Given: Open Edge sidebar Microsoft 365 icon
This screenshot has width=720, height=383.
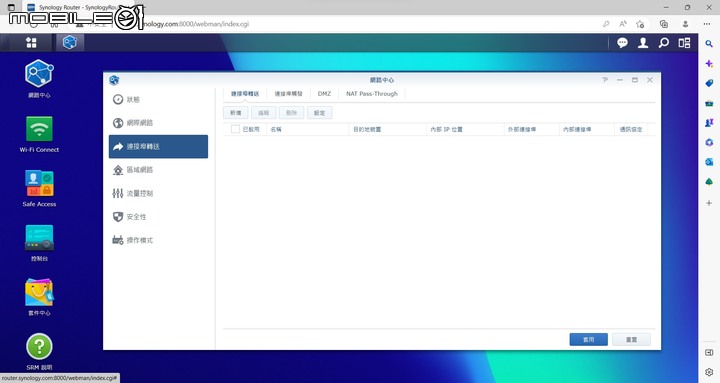Looking at the screenshot, I should tap(709, 142).
